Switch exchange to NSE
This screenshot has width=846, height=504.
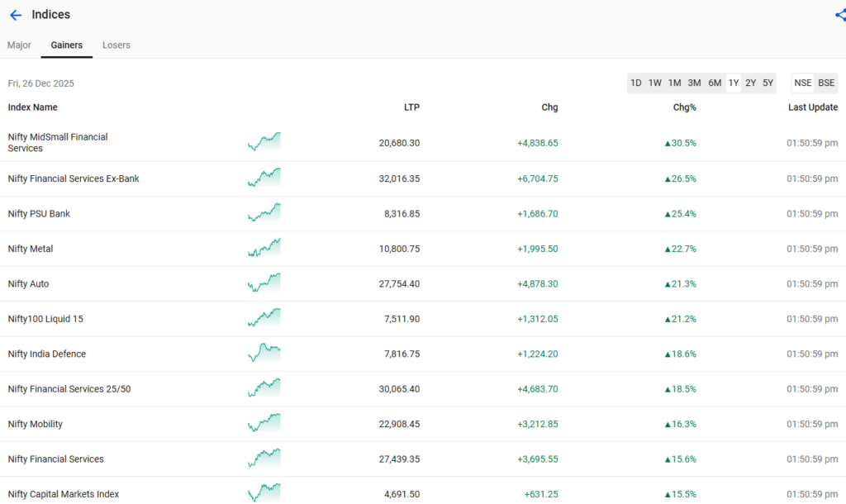click(x=803, y=83)
